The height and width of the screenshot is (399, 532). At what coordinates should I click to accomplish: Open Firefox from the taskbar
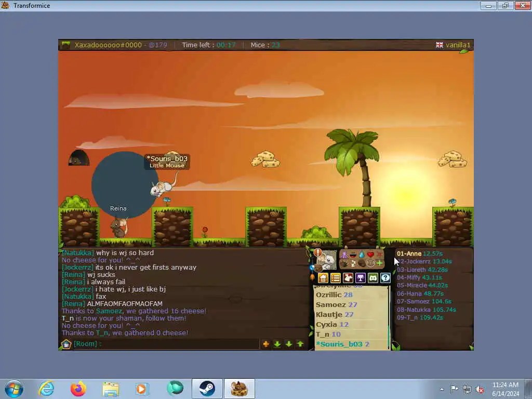pyautogui.click(x=78, y=389)
